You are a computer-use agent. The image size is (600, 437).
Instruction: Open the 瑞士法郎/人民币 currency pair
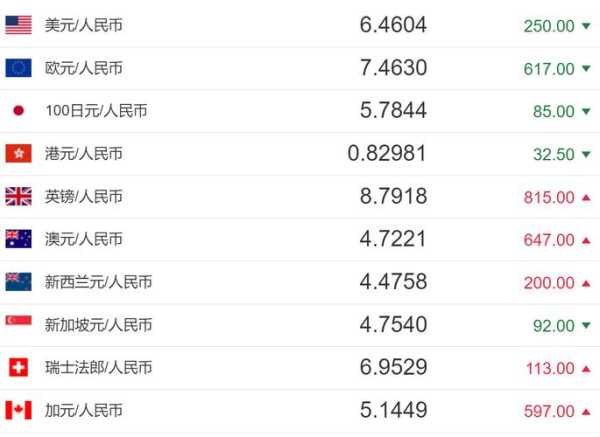click(98, 368)
